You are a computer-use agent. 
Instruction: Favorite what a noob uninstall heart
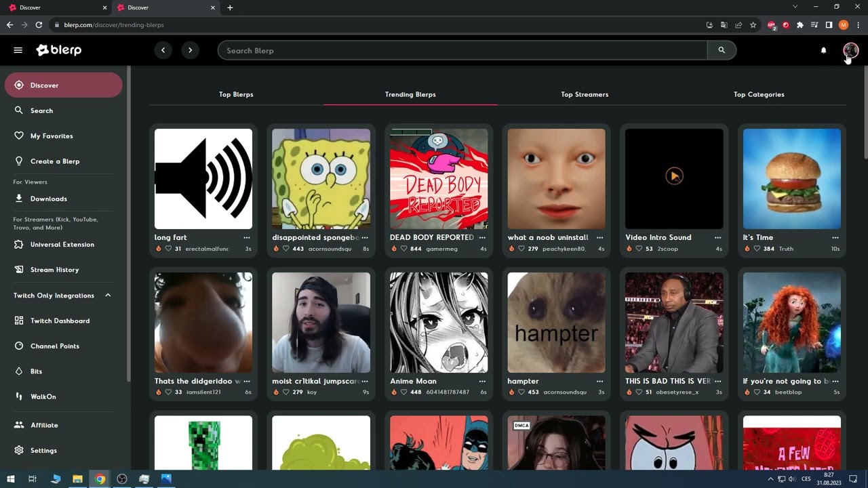pyautogui.click(x=521, y=249)
